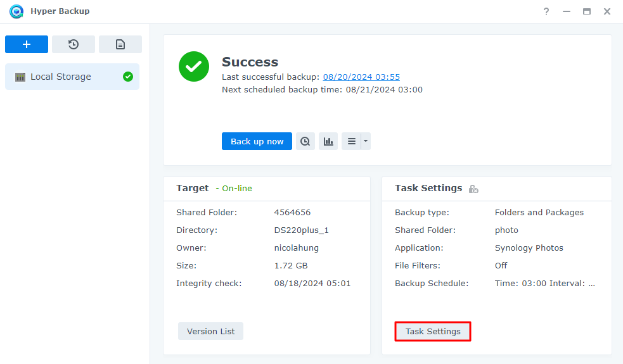
Task: Start backup with Back up now button
Action: click(x=257, y=141)
